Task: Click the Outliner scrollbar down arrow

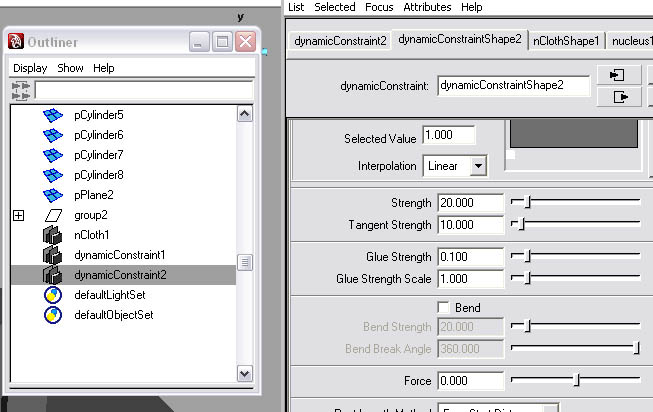Action: [x=245, y=374]
